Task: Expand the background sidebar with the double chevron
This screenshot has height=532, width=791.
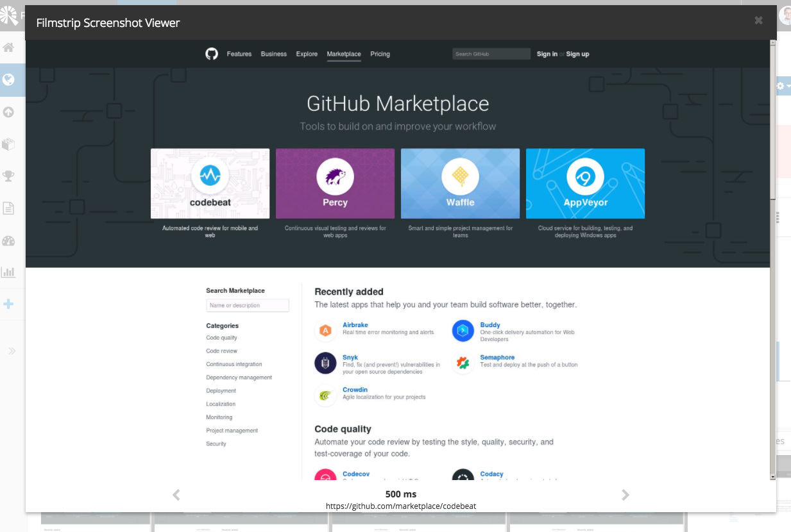Action: coord(12,351)
